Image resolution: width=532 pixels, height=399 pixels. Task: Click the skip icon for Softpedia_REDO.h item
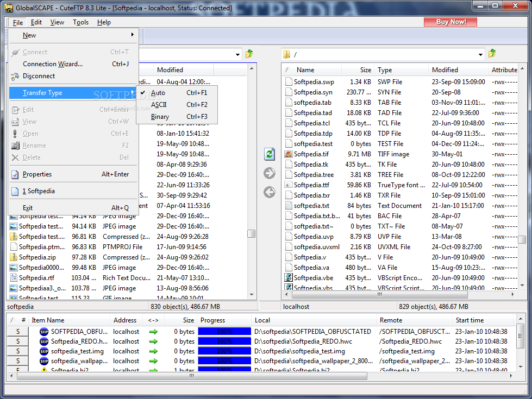(44, 341)
